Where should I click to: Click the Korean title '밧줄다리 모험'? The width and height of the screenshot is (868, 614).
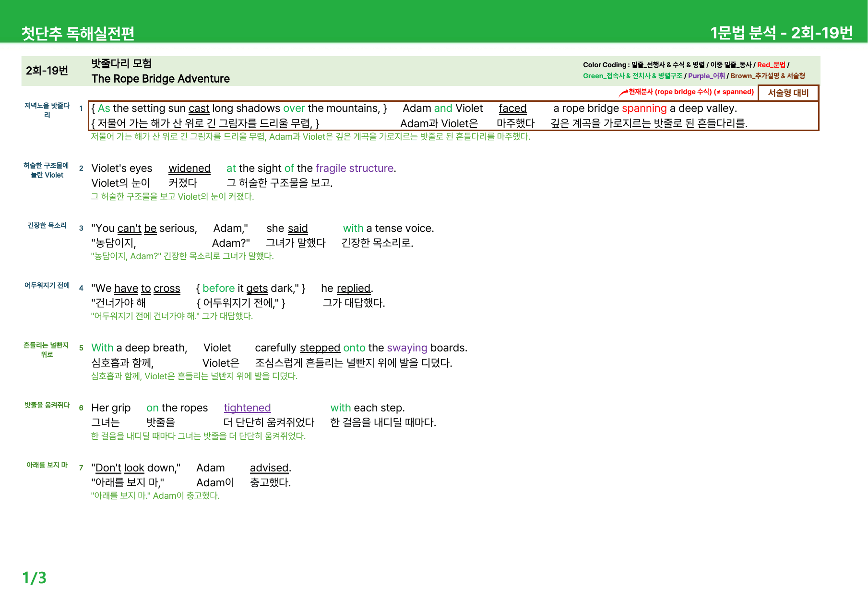click(x=121, y=63)
